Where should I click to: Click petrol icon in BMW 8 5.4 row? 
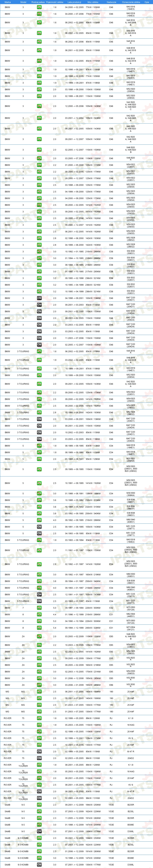coord(39,628)
